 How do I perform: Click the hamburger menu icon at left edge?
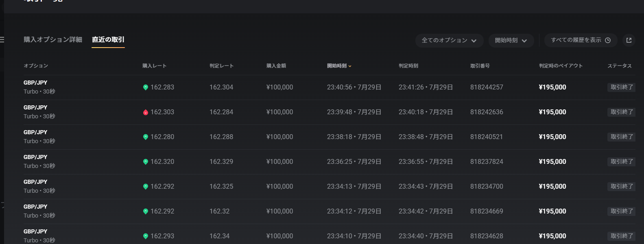[2, 40]
